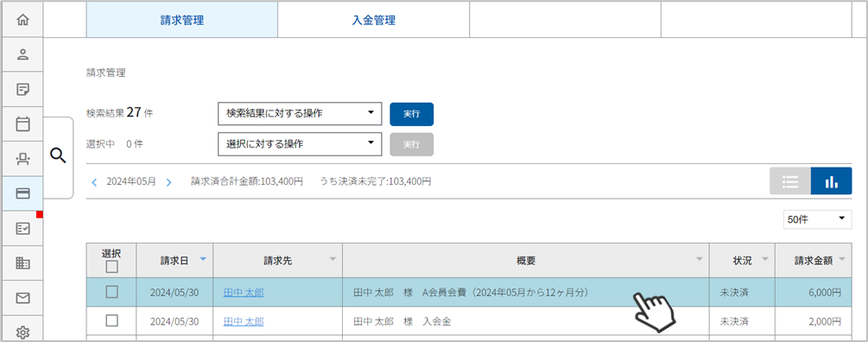Click 未決済 status in 入会金 row
This screenshot has height=342, width=868.
pos(733,321)
